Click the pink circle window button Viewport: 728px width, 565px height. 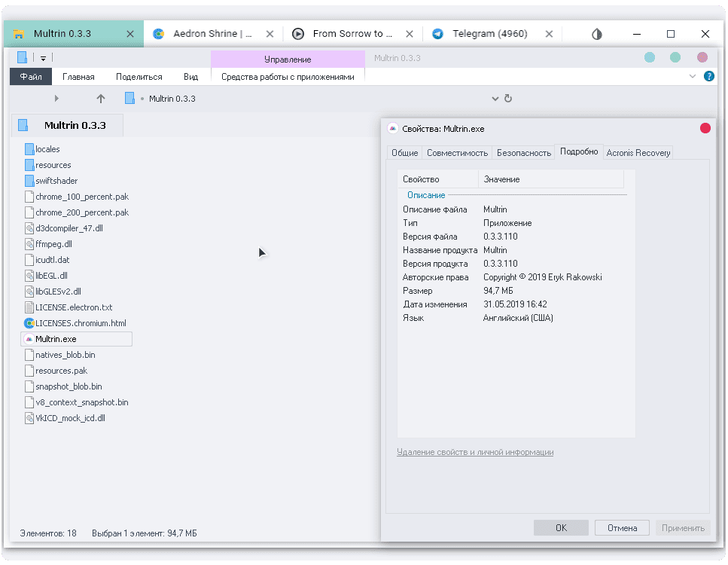pyautogui.click(x=702, y=57)
